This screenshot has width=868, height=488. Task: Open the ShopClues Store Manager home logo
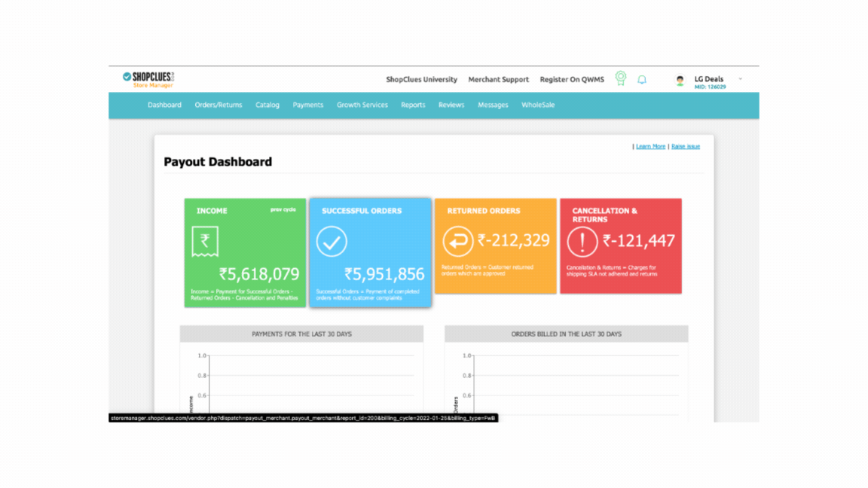pyautogui.click(x=148, y=78)
